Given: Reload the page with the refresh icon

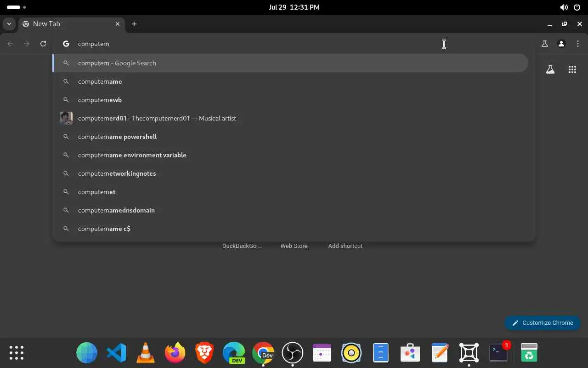Looking at the screenshot, I should click(43, 44).
